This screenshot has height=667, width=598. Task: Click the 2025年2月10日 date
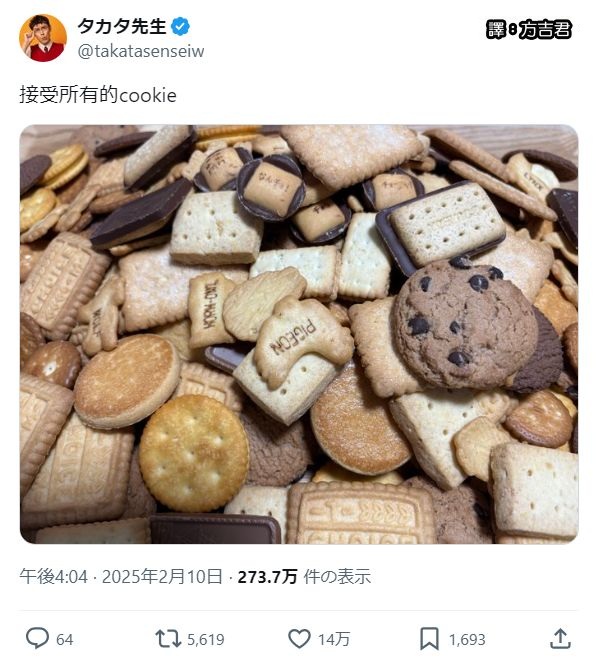coord(162,577)
